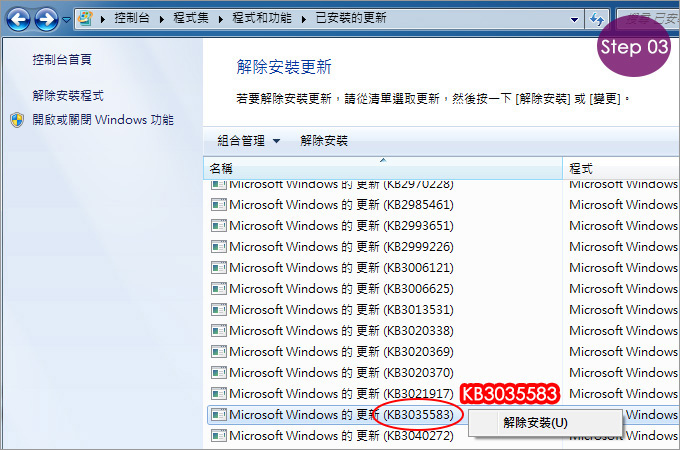The height and width of the screenshot is (450, 680).
Task: Expand arrow after 控制台 breadcrumb
Action: click(x=162, y=19)
